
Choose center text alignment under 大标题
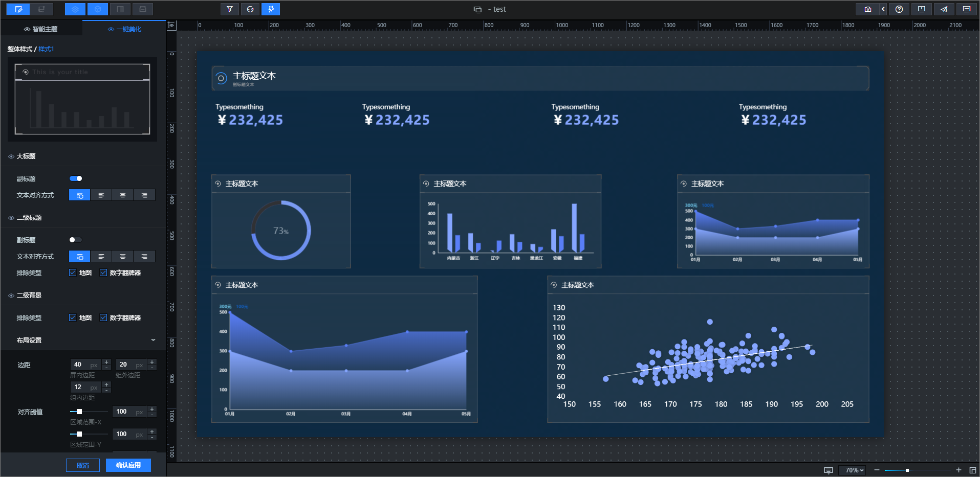(x=123, y=195)
